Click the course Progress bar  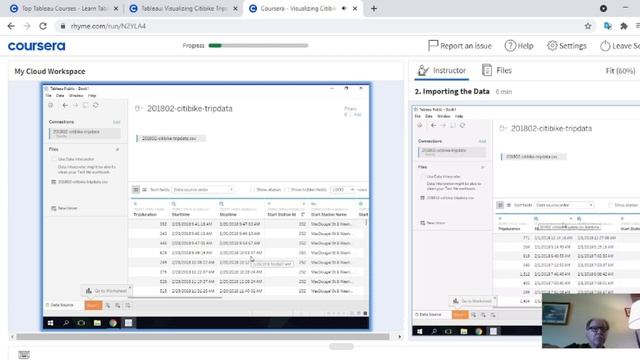258,46
